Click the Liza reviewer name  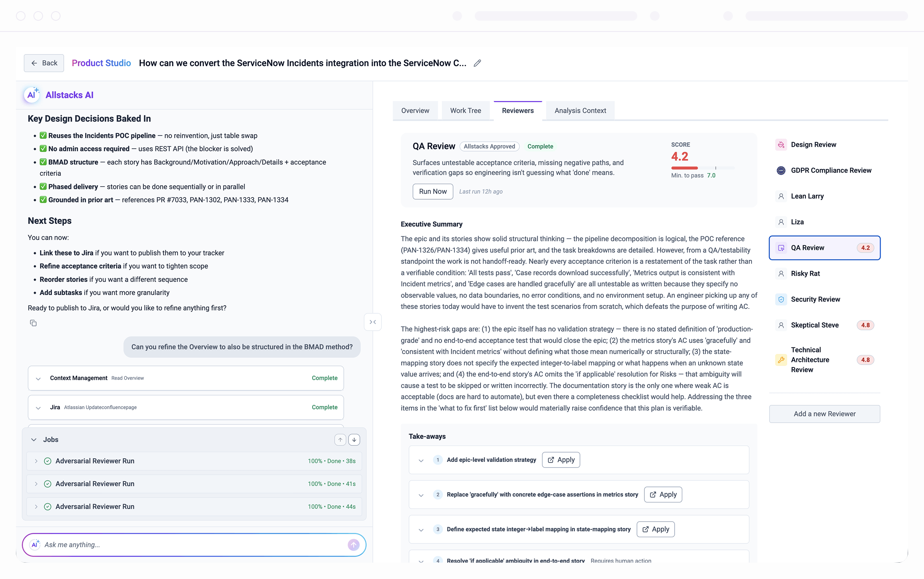[797, 222]
